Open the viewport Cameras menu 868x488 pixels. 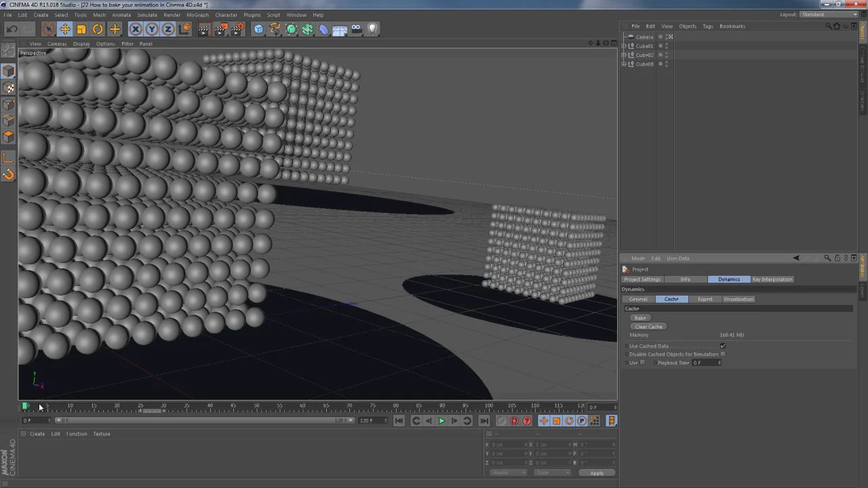(57, 43)
